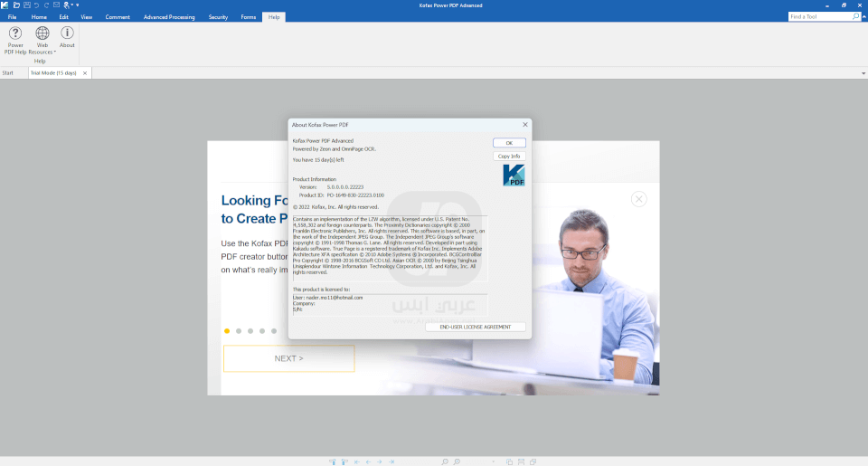The height and width of the screenshot is (466, 868).
Task: Click the licensed user info box
Action: pos(390,305)
